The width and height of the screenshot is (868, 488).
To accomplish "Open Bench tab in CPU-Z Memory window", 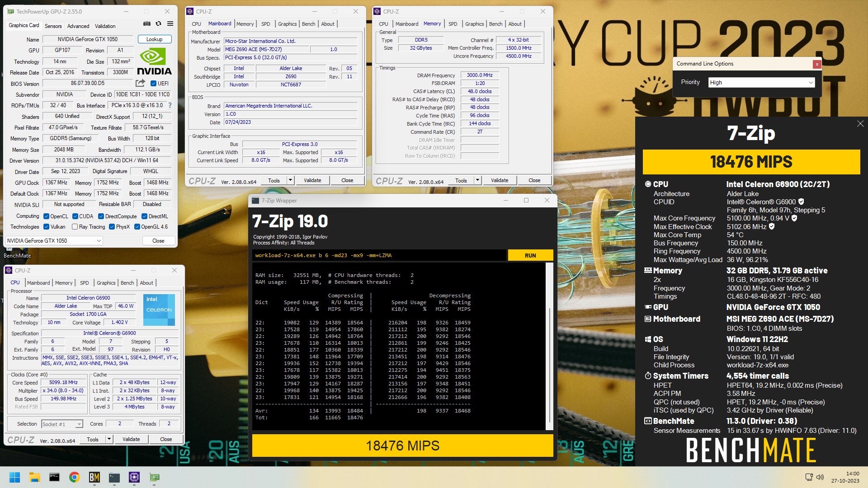I will [x=495, y=24].
